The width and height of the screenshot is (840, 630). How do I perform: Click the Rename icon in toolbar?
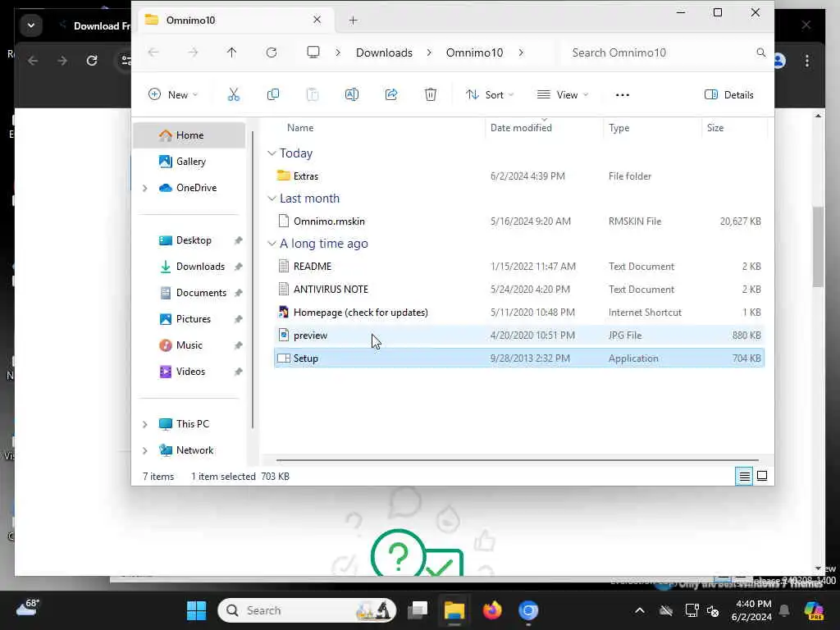click(x=352, y=95)
